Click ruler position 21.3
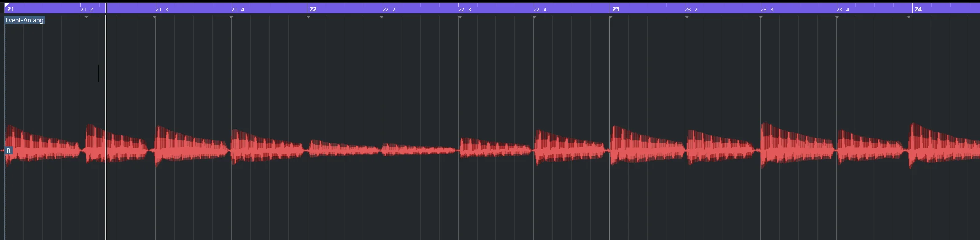 (162, 9)
